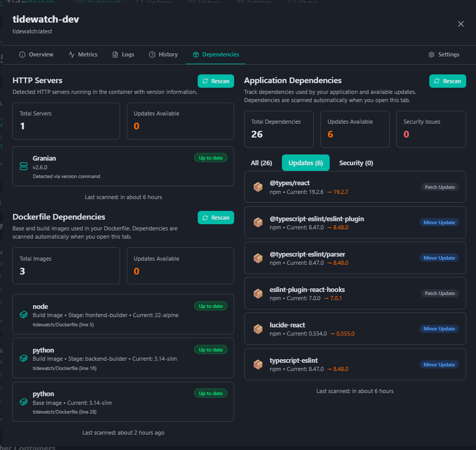The image size is (476, 450).
Task: Click the package icon beside @types/react
Action: 258,187
